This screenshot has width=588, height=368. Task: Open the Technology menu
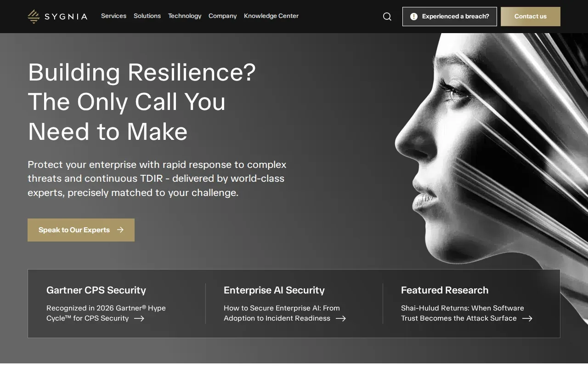[x=185, y=16]
